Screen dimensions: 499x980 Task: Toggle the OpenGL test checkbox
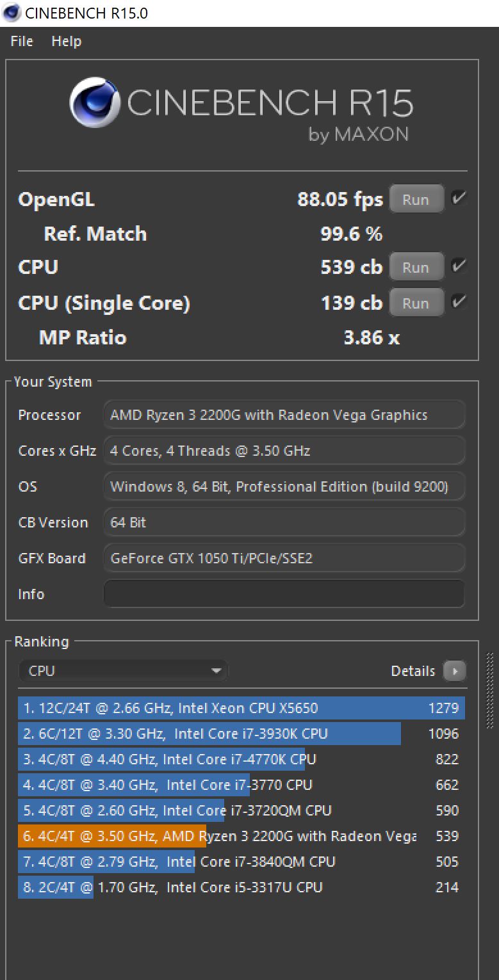pos(459,198)
